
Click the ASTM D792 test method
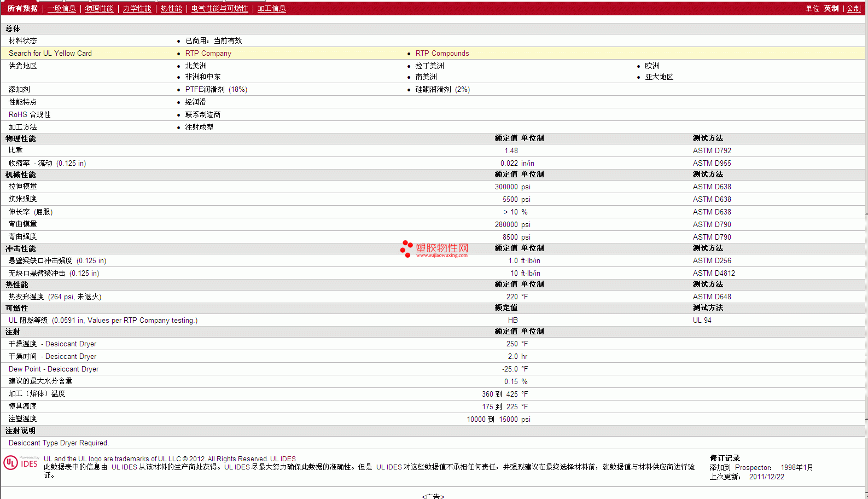(x=712, y=151)
